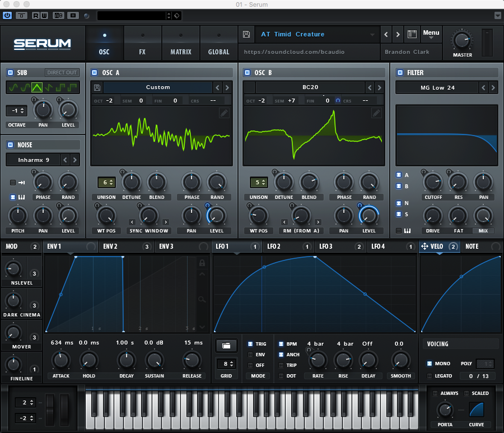The image size is (504, 433).
Task: Turn off OSC A enable switch
Action: click(x=95, y=72)
